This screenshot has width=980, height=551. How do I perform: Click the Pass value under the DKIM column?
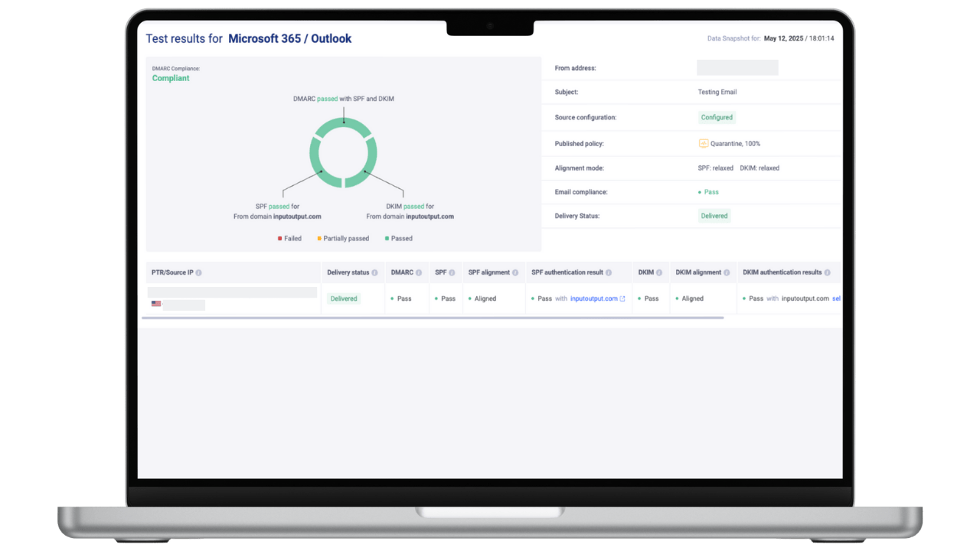(x=652, y=298)
